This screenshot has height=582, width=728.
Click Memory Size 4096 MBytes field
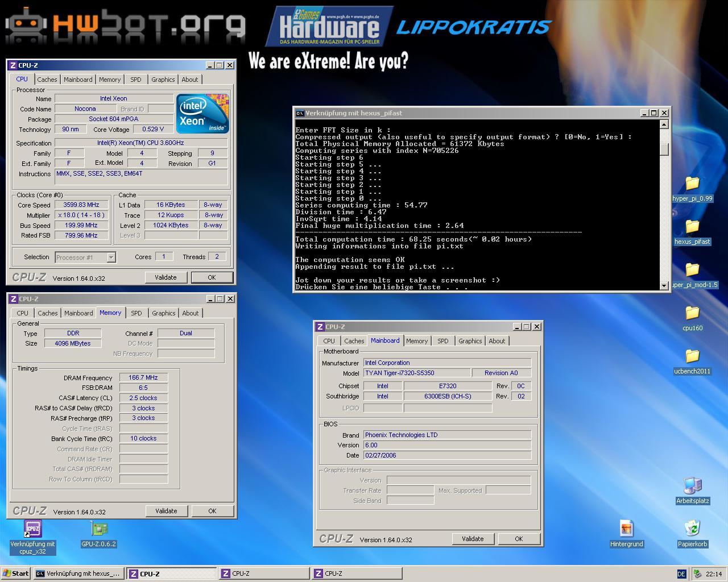click(73, 343)
